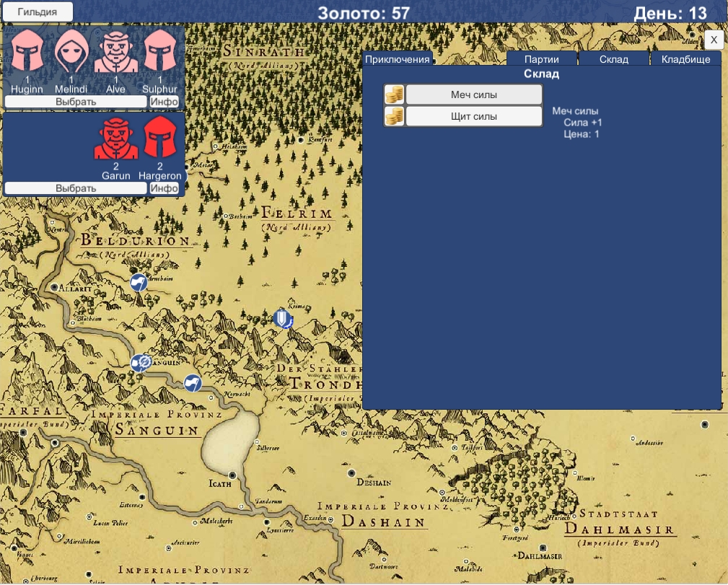The height and width of the screenshot is (585, 728).
Task: Switch to the Кладбище tab
Action: 685,59
